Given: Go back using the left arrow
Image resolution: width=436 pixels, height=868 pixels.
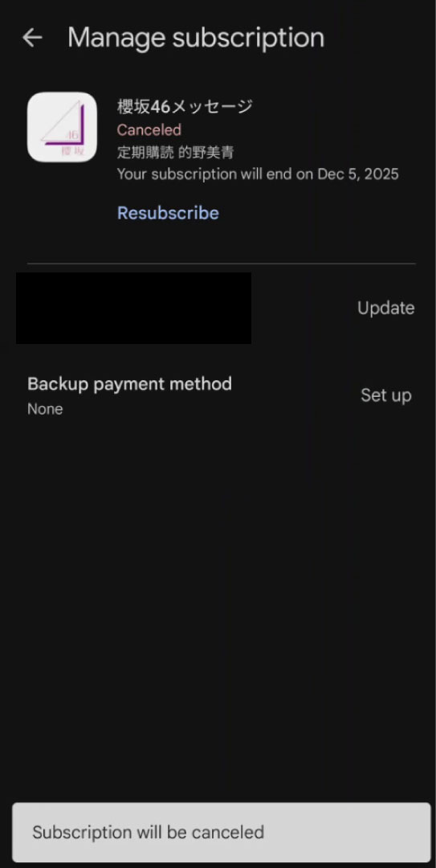Looking at the screenshot, I should point(32,38).
